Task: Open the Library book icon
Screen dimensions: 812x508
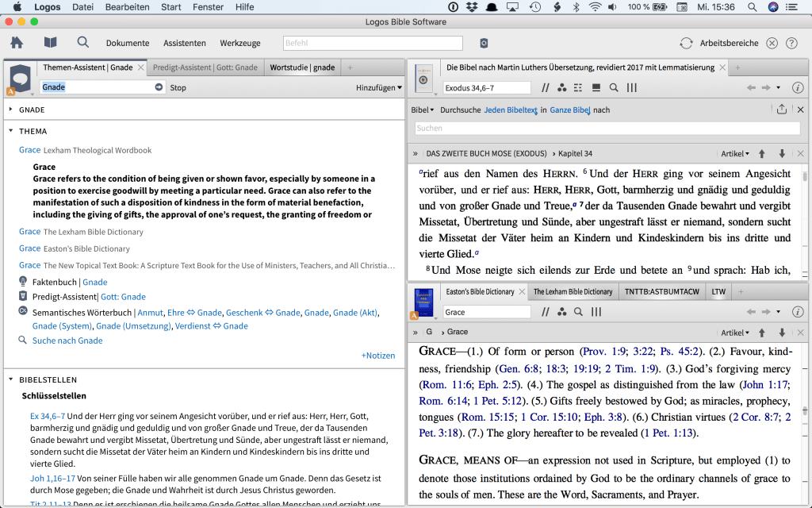Action: [x=51, y=43]
